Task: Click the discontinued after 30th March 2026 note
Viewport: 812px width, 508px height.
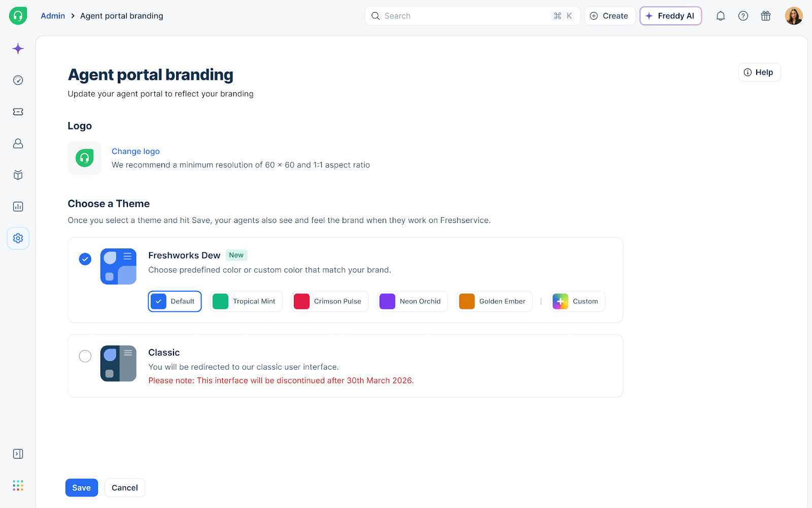Action: click(x=281, y=380)
